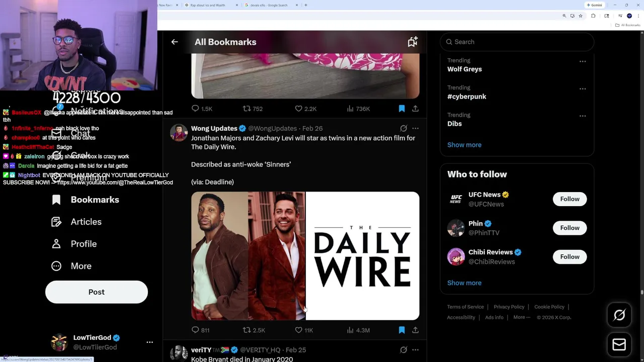Share the Wong Updates post

(415, 330)
